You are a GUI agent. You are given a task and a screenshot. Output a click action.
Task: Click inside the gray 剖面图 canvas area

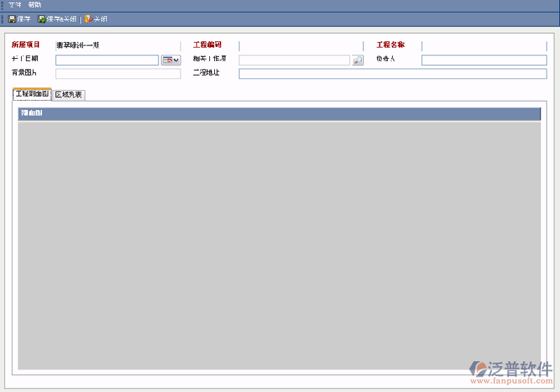pyautogui.click(x=279, y=246)
